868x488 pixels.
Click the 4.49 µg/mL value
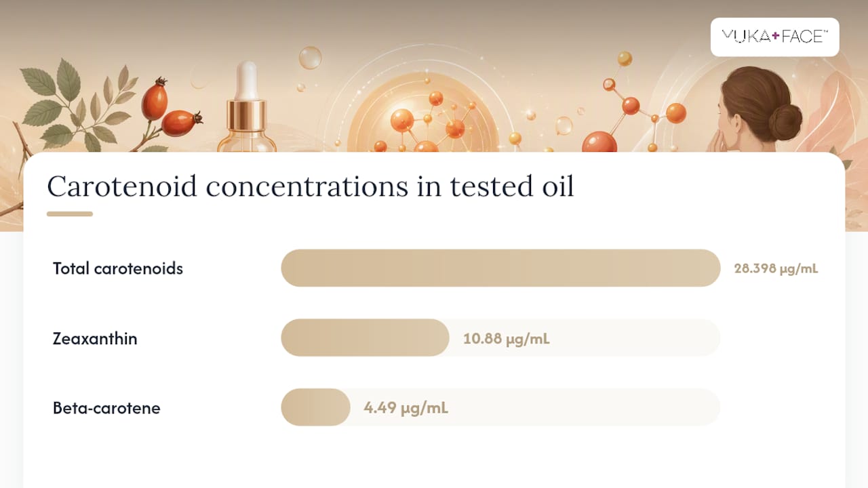point(406,408)
